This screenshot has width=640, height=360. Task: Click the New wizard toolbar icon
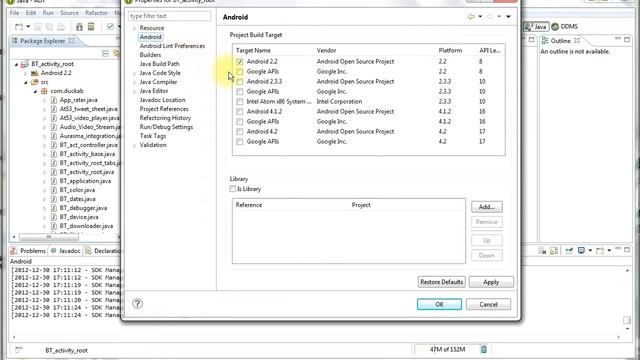pos(19,27)
